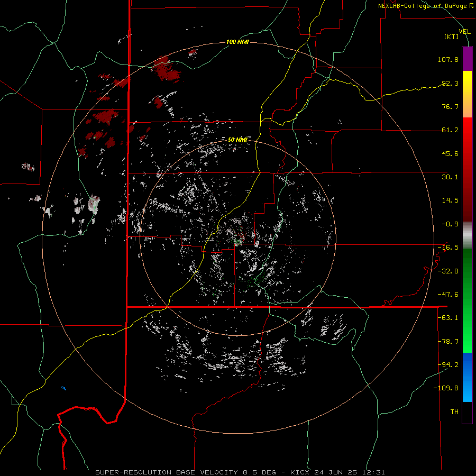476x476 pixels.
Task: Click the 92.3 velocity scale value
Action: click(x=450, y=83)
